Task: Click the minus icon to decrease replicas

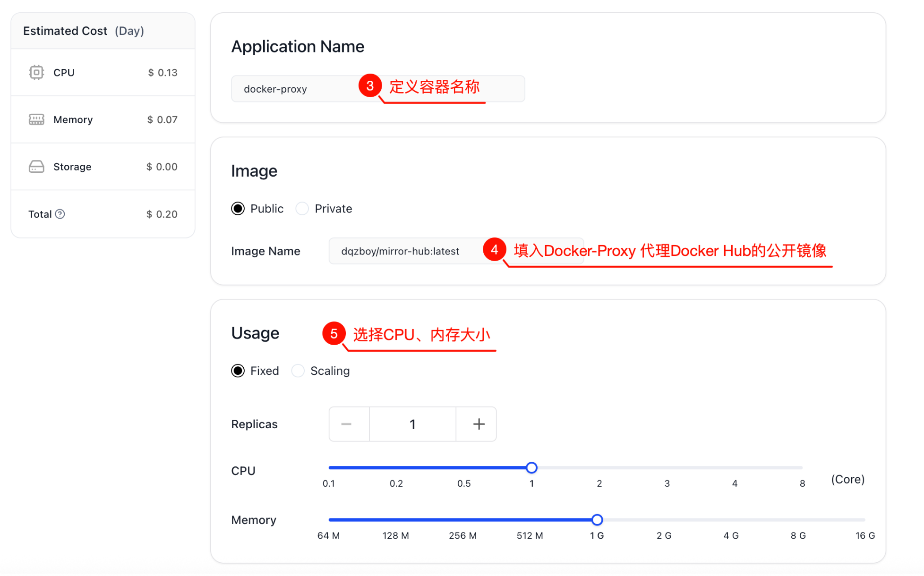Action: (346, 424)
